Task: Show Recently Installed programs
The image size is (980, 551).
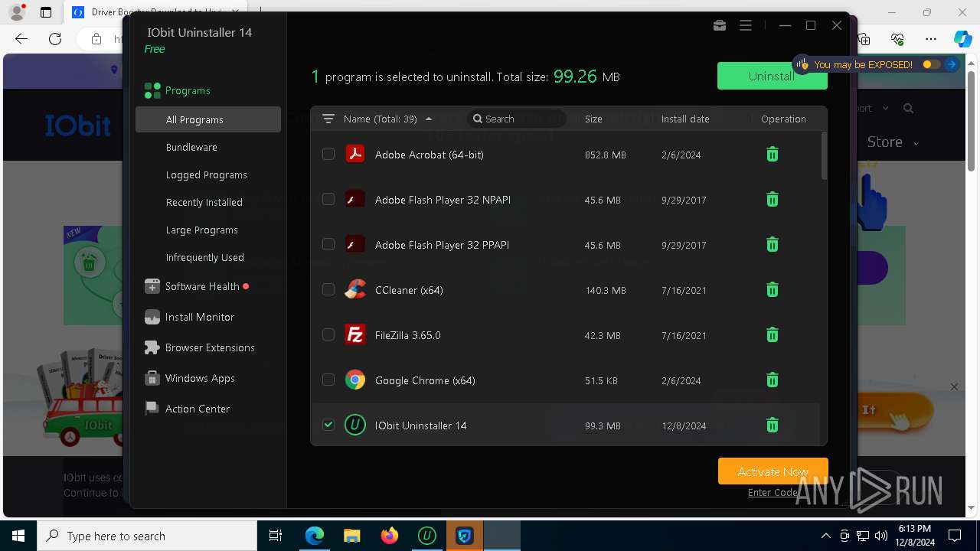Action: point(204,202)
